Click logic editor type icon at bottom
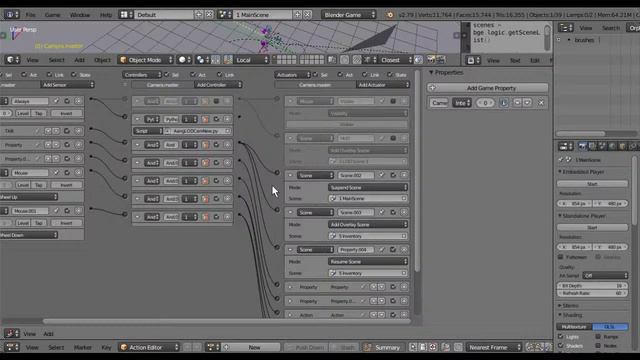This screenshot has height=360, width=640. coord(11,333)
